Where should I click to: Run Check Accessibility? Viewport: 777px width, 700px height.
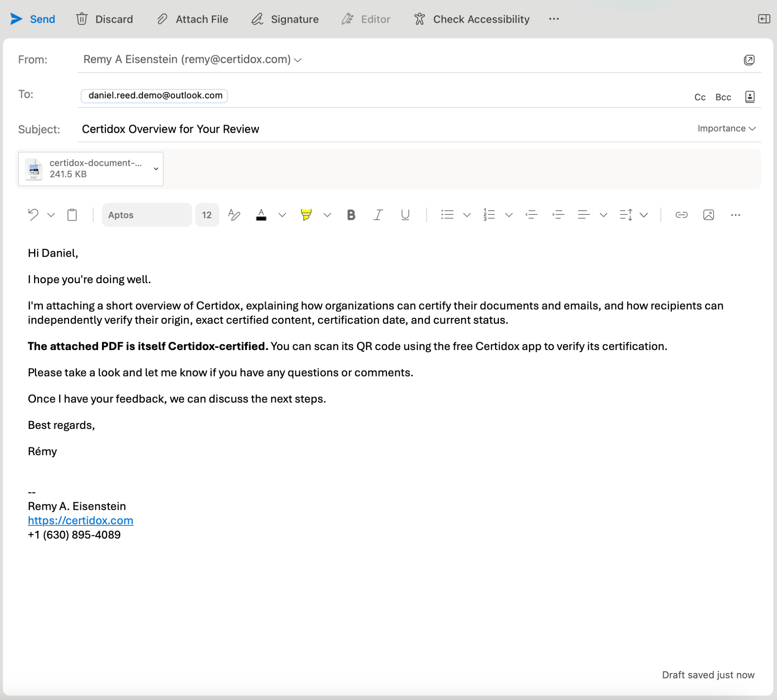point(472,19)
